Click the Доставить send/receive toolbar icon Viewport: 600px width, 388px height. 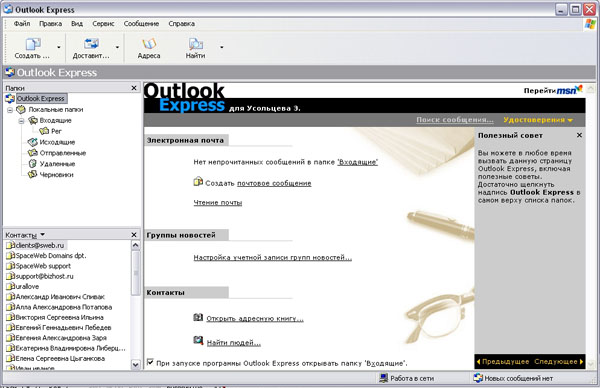tap(91, 44)
